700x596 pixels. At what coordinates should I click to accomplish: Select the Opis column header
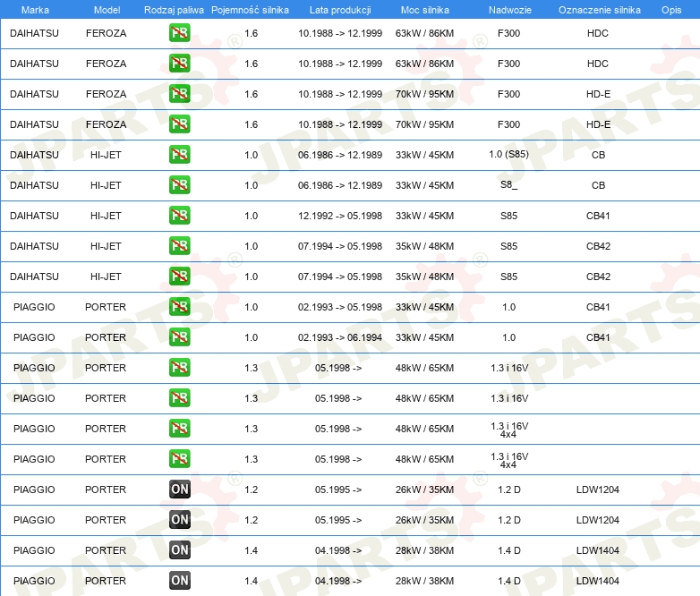[x=670, y=9]
